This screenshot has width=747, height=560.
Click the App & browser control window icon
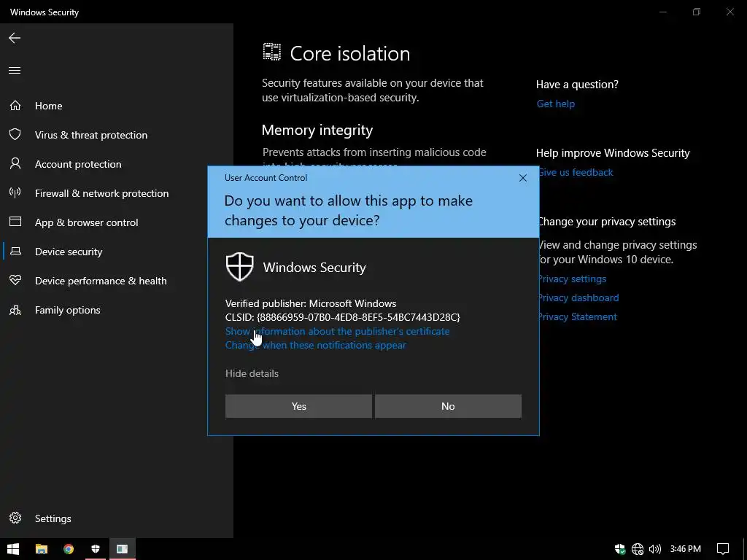[x=15, y=222]
